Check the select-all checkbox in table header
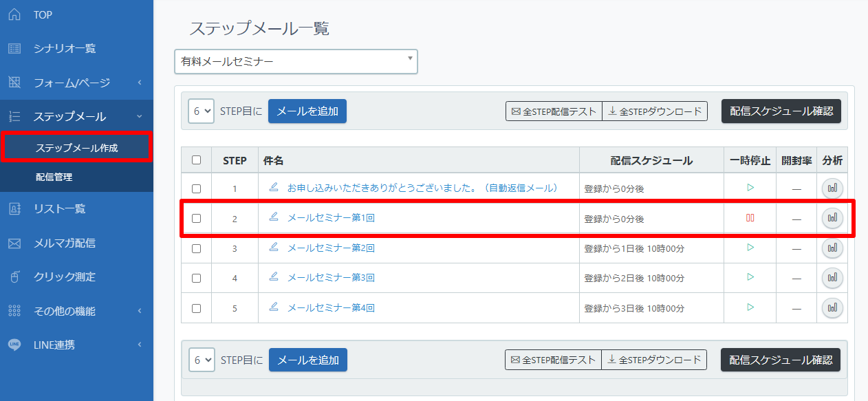Viewport: 868px width, 401px height. click(197, 160)
